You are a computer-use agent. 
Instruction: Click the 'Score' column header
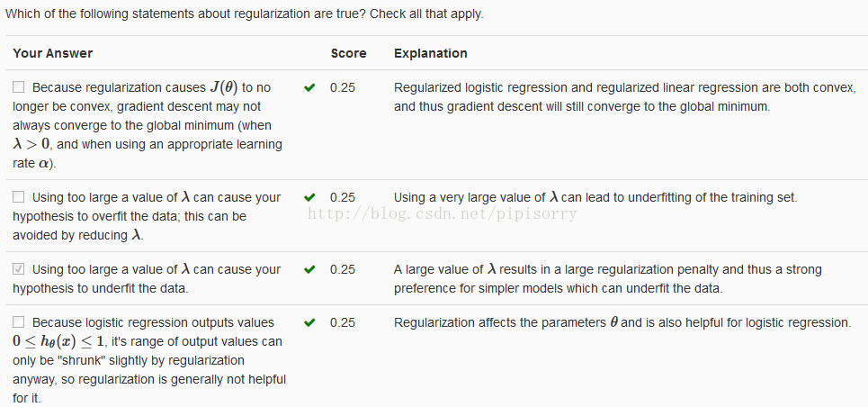pos(348,53)
